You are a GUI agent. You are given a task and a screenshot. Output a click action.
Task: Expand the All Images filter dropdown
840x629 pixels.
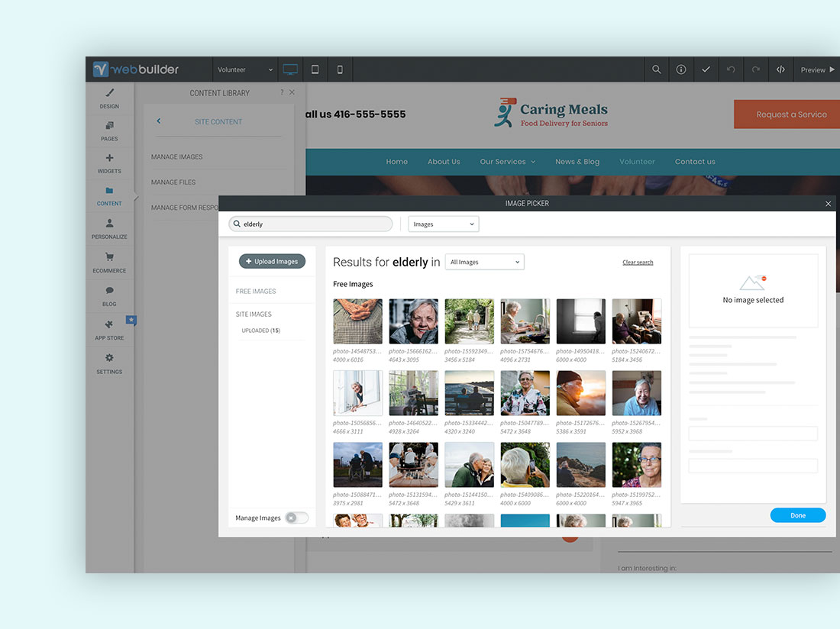pyautogui.click(x=484, y=261)
